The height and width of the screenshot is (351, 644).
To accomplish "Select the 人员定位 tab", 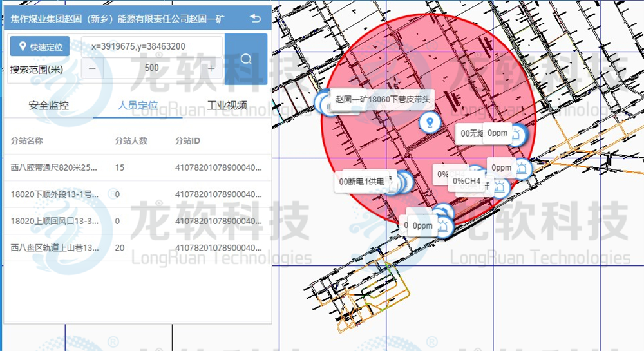I will click(x=138, y=106).
